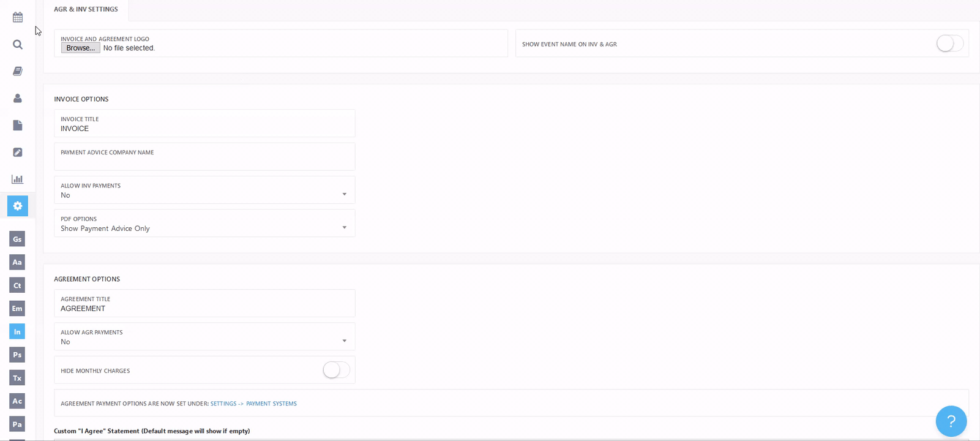980x441 pixels.
Task: Click the document file sidebar icon
Action: pyautogui.click(x=18, y=125)
